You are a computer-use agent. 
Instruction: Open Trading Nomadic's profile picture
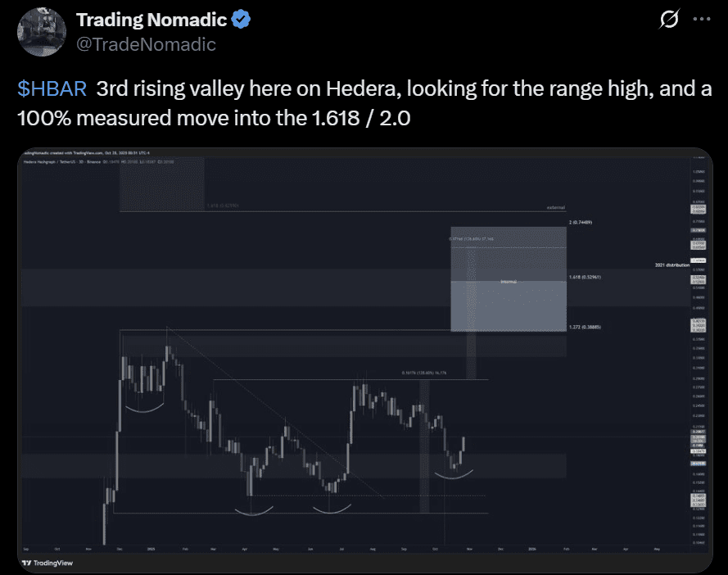(x=41, y=32)
